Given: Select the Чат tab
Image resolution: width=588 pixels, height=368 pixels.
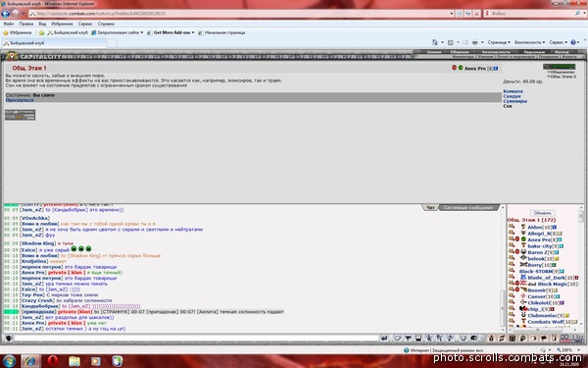Looking at the screenshot, I should tap(430, 208).
